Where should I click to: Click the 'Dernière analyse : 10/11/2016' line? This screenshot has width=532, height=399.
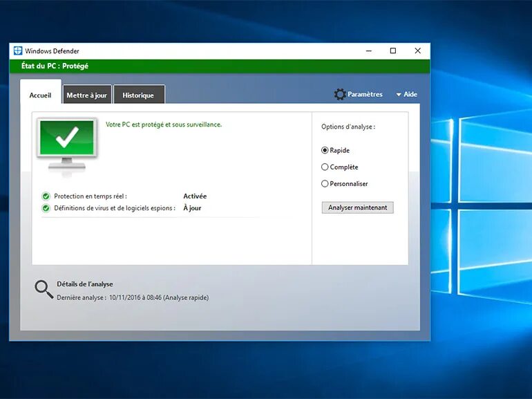133,297
